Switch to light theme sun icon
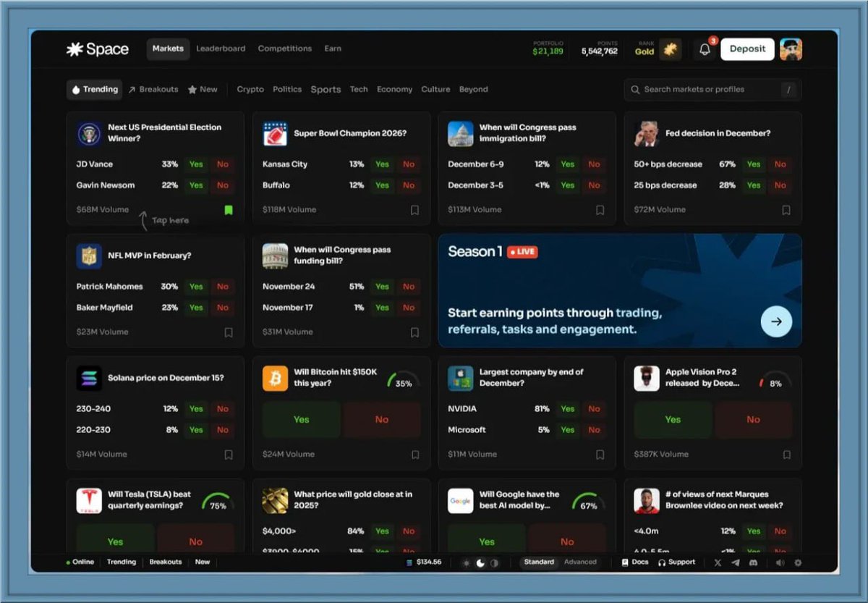868x603 pixels. (466, 562)
